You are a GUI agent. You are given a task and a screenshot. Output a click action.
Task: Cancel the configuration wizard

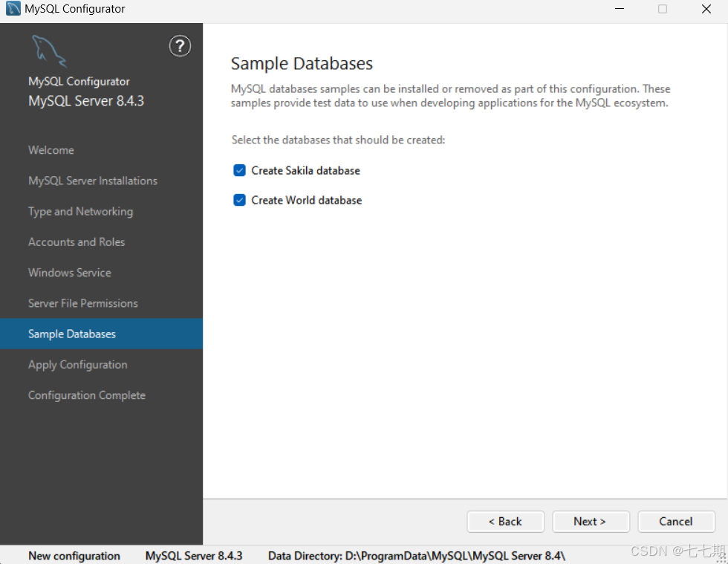point(676,522)
